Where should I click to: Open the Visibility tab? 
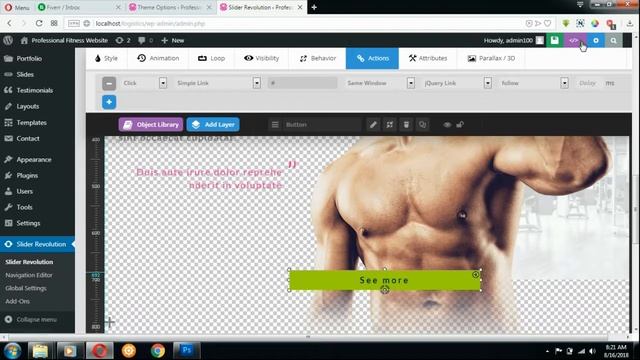tap(261, 58)
